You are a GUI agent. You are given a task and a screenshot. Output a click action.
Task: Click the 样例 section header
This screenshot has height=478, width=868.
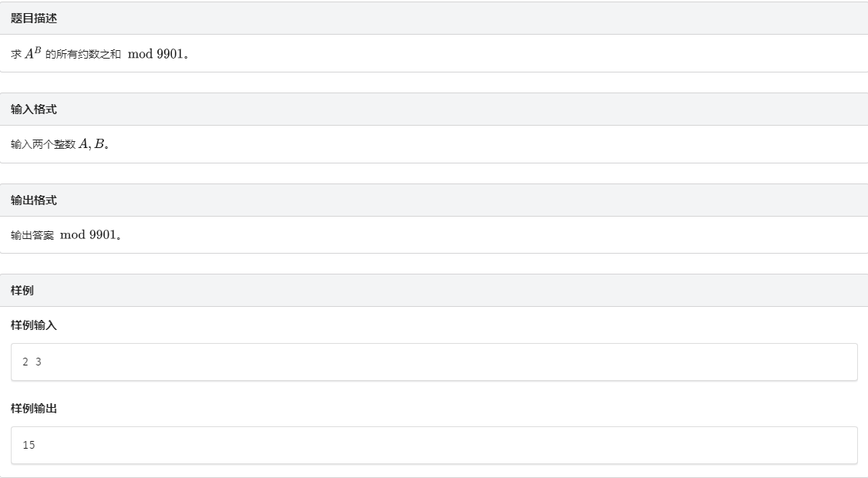(22, 291)
